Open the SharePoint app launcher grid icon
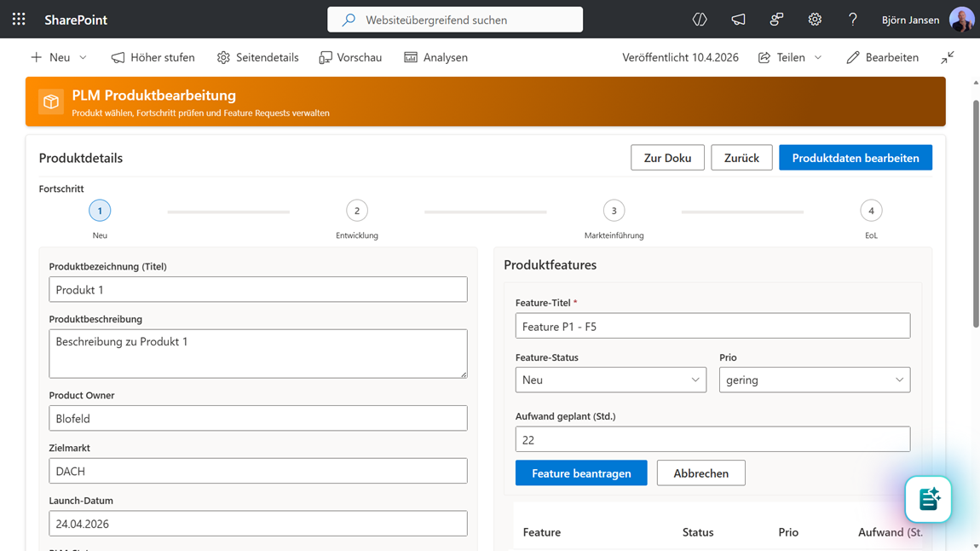The image size is (980, 551). click(x=19, y=19)
